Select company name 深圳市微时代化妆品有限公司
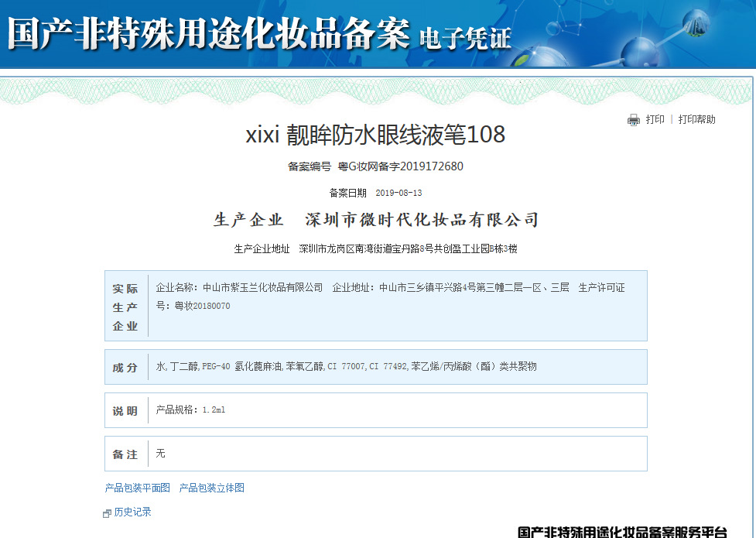 [x=422, y=220]
